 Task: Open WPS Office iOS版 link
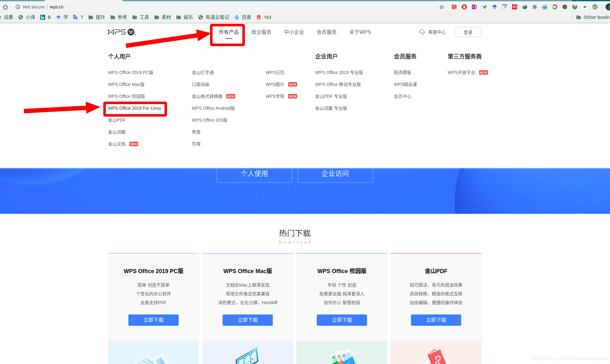209,120
